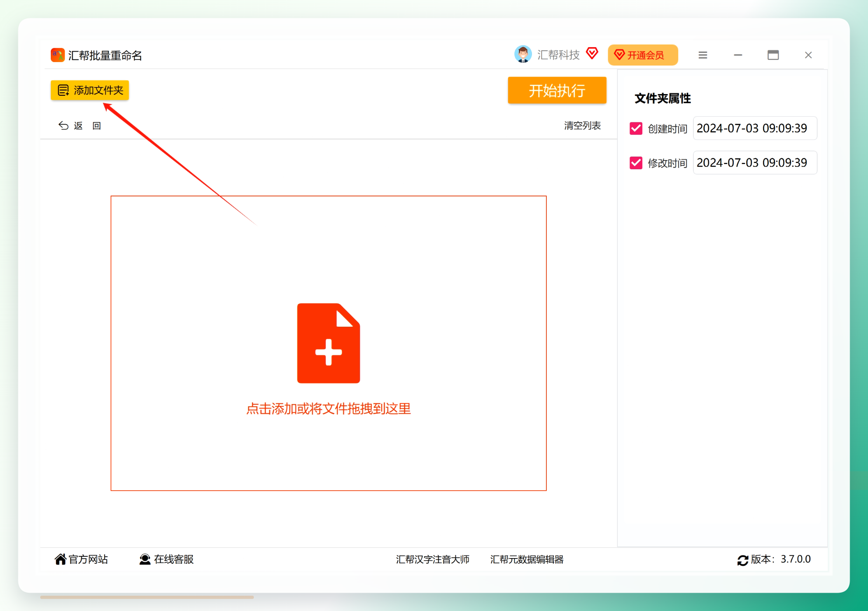Edit the 修改时间 date field
868x611 pixels.
tap(755, 163)
